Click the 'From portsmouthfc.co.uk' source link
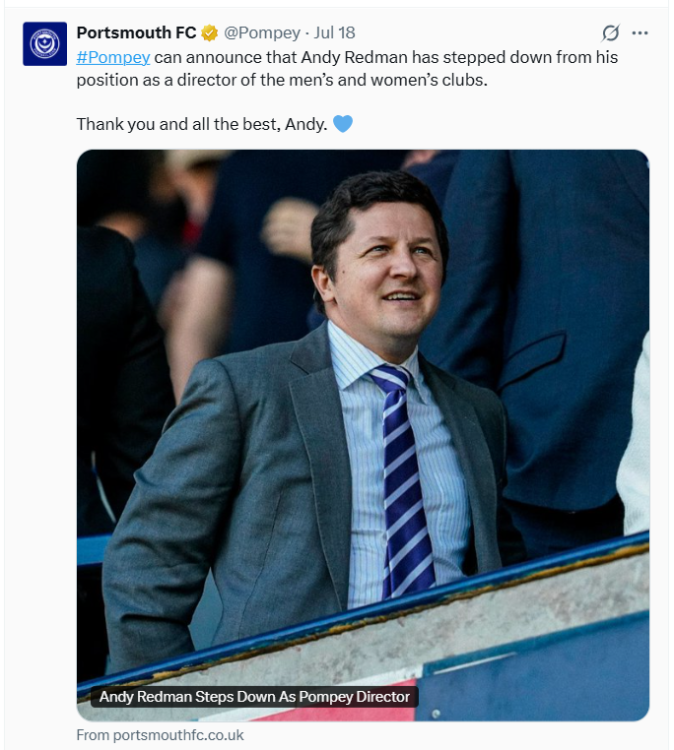Image resolution: width=674 pixels, height=750 pixels. click(x=160, y=735)
